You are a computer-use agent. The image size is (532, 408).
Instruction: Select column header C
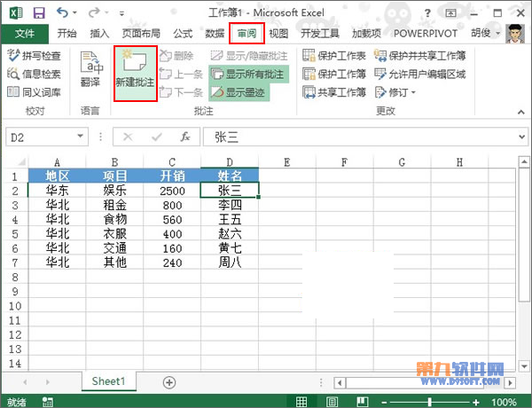coord(172,162)
